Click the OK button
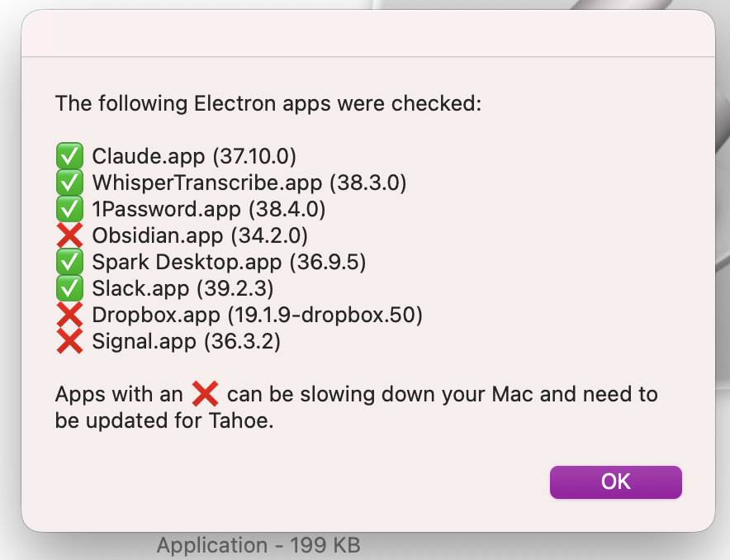This screenshot has height=560, width=730. (x=615, y=482)
